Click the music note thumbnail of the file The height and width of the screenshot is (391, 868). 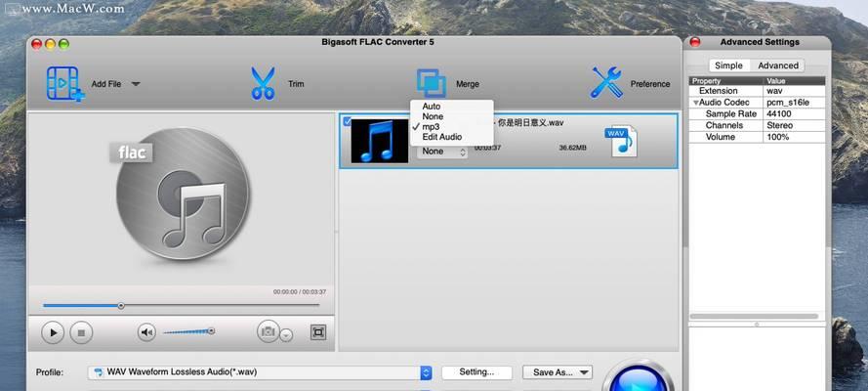pos(380,141)
